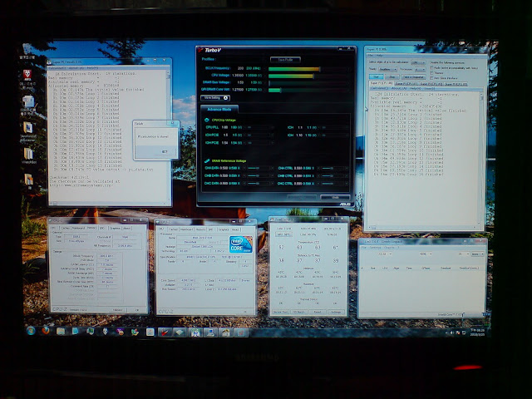The height and width of the screenshot is (399, 532).
Task: Open the run count dropdown in LinX
Action: click(x=463, y=254)
